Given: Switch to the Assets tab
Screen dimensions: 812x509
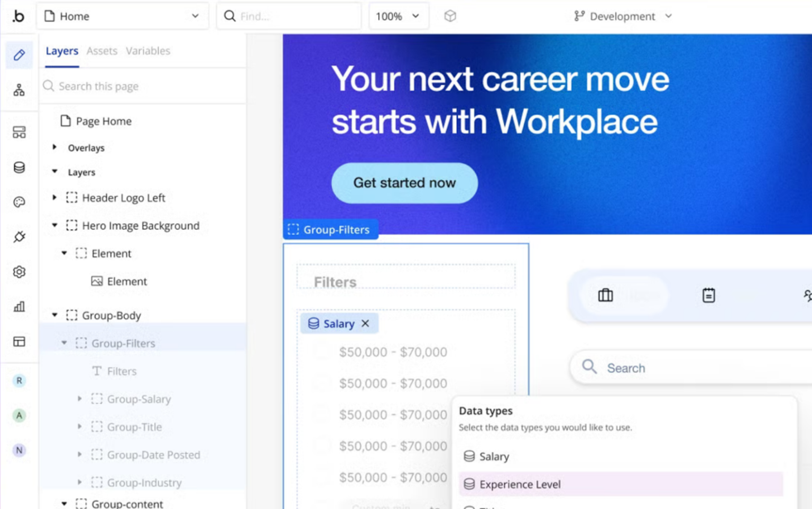Looking at the screenshot, I should point(102,51).
